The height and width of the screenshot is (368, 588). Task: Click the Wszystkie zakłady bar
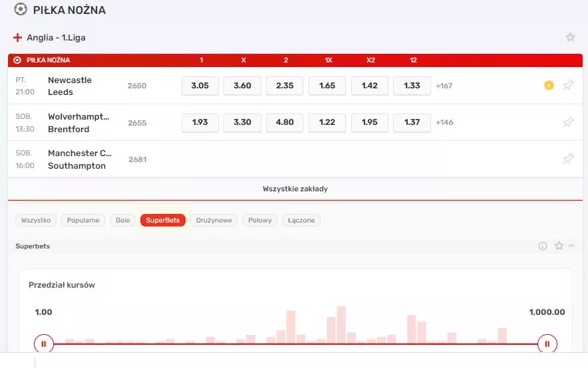[x=295, y=189]
